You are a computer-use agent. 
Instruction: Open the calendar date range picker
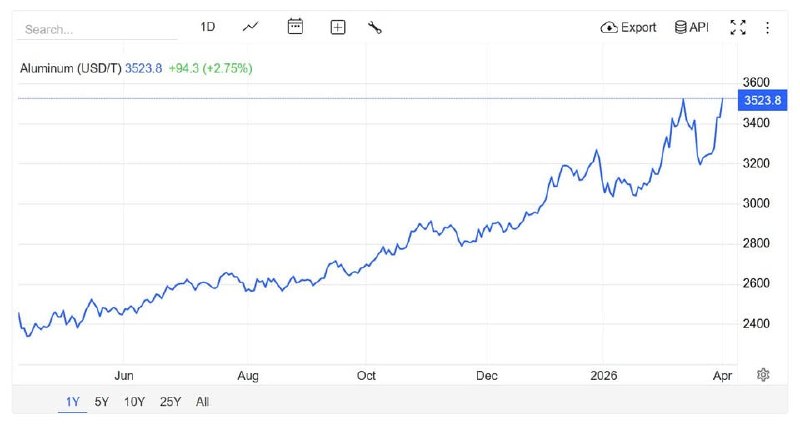[x=295, y=27]
